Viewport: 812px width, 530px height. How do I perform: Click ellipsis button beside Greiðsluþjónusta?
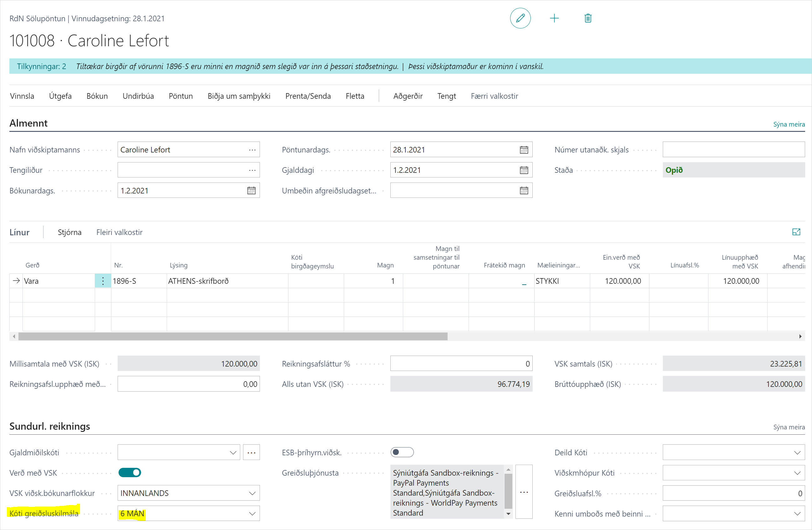tap(524, 492)
